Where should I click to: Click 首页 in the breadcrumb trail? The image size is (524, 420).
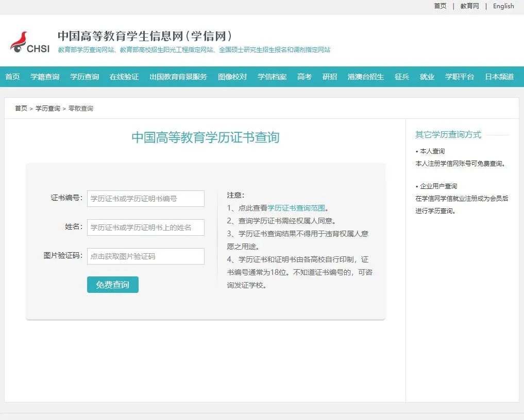point(21,109)
